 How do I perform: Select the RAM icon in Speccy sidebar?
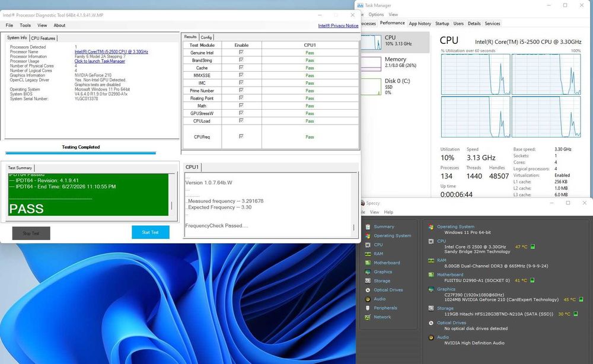pyautogui.click(x=368, y=254)
